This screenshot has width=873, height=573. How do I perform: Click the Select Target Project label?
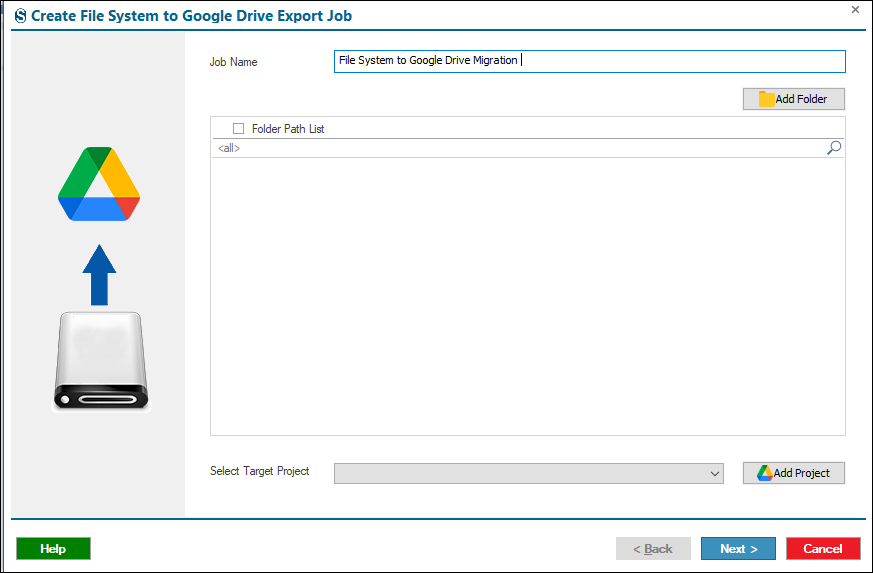tap(259, 471)
